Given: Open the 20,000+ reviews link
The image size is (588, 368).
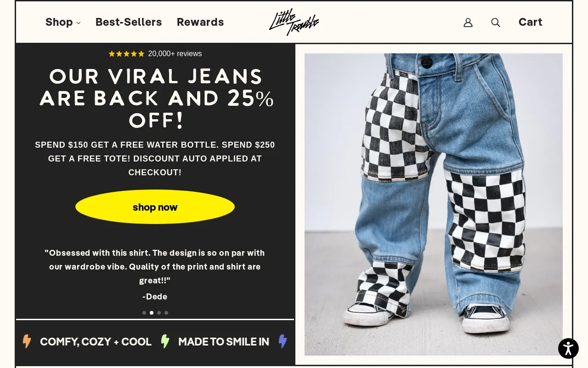Looking at the screenshot, I should pos(175,54).
